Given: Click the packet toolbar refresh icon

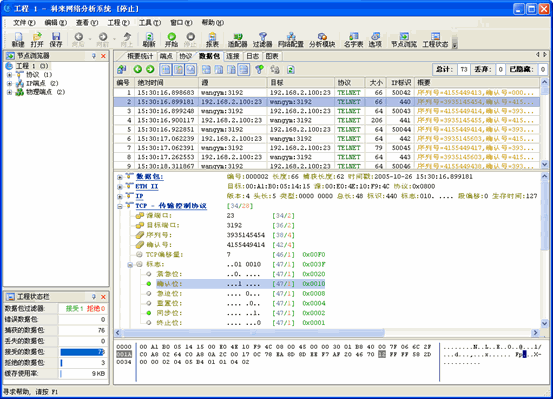Looking at the screenshot, I should coord(291,69).
